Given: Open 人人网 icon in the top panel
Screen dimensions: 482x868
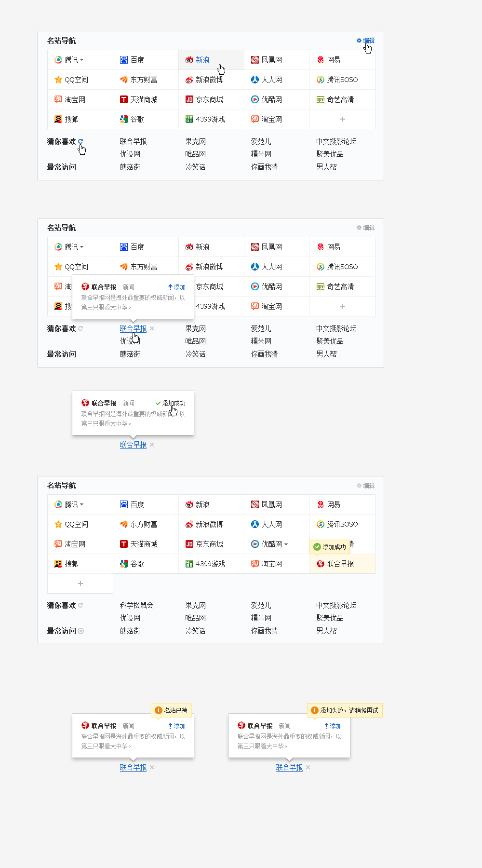Looking at the screenshot, I should 255,80.
